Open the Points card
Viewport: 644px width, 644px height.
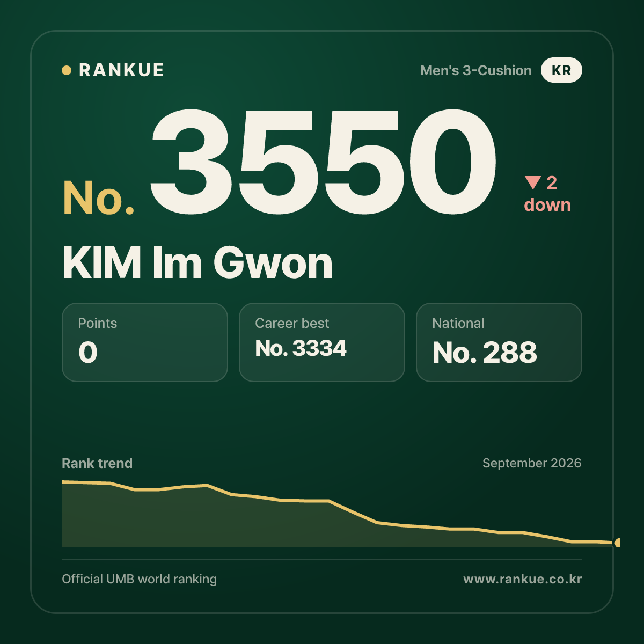coord(145,342)
